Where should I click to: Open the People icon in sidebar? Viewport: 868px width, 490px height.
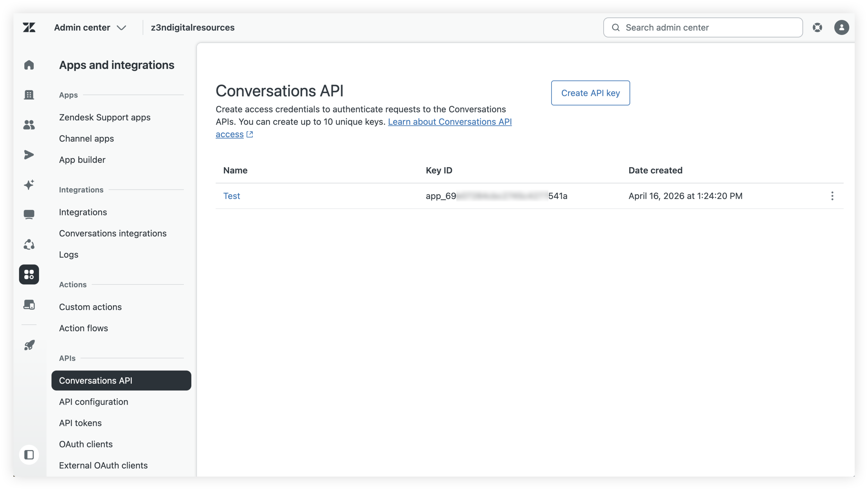29,125
